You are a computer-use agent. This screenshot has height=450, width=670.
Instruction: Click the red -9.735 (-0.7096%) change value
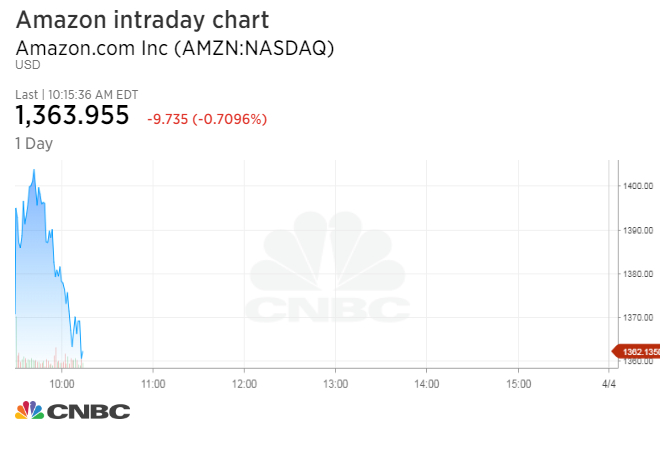point(207,119)
